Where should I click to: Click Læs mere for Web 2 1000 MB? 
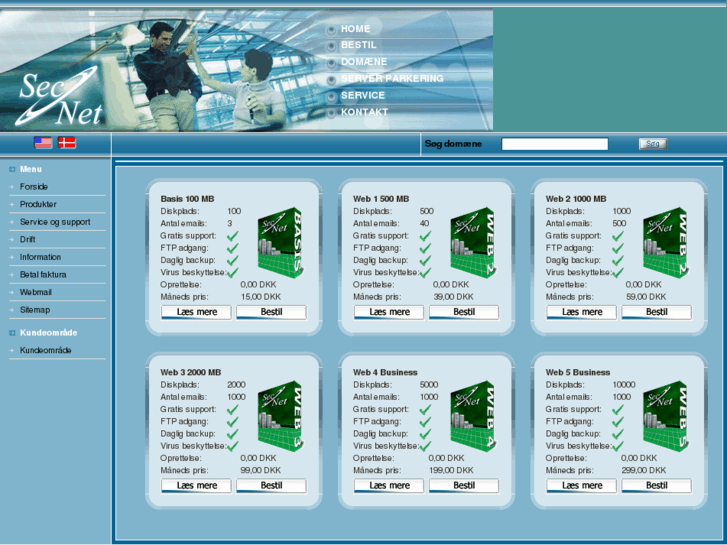tap(581, 312)
